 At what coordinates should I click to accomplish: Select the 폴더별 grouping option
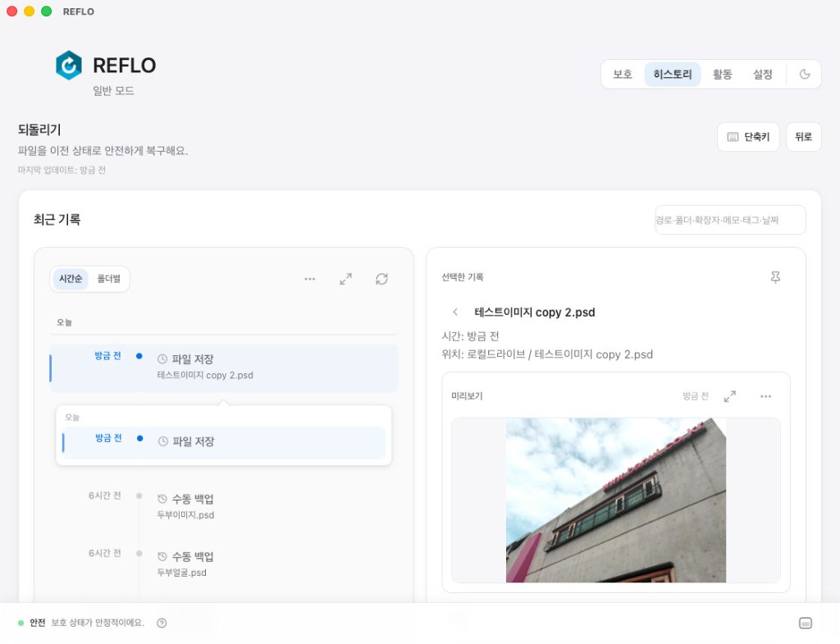109,279
